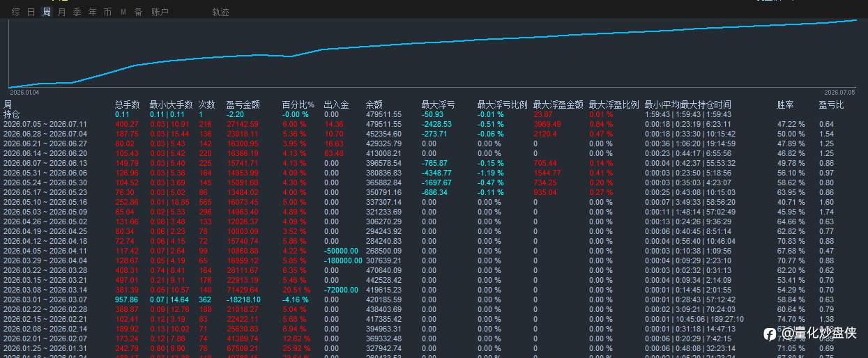
Task: Switch to the 综 summary tab
Action: (x=15, y=12)
